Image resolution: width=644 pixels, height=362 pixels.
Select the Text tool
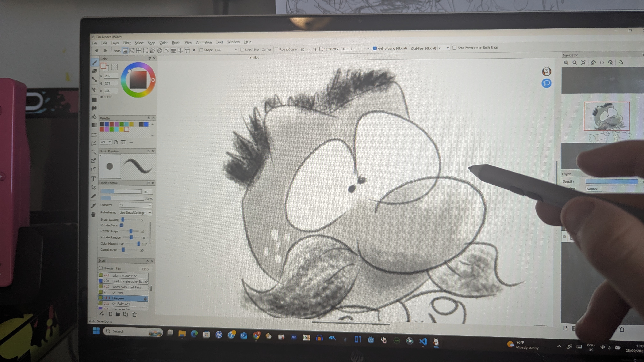[x=93, y=179]
